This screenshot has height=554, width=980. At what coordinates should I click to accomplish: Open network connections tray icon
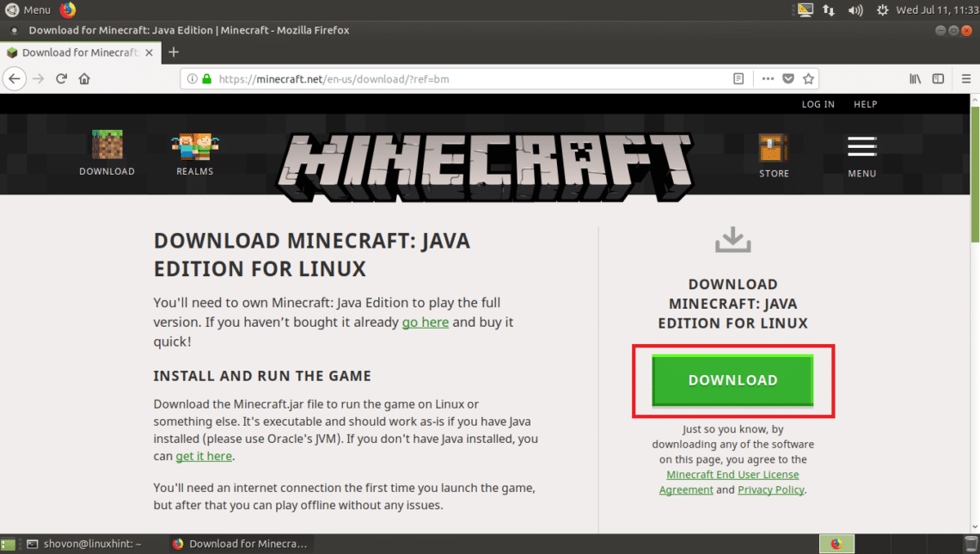pos(829,10)
